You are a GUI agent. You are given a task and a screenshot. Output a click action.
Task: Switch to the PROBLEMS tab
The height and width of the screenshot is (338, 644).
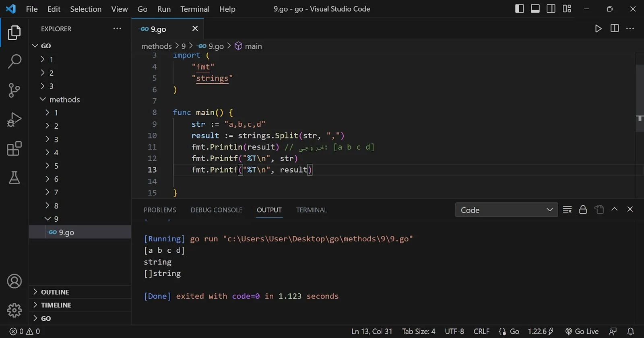pyautogui.click(x=160, y=210)
